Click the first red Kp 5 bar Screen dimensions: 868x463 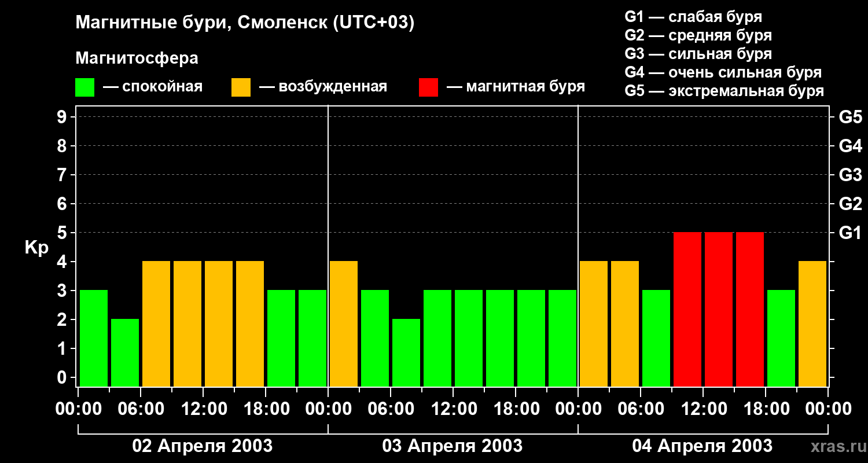coord(687,309)
